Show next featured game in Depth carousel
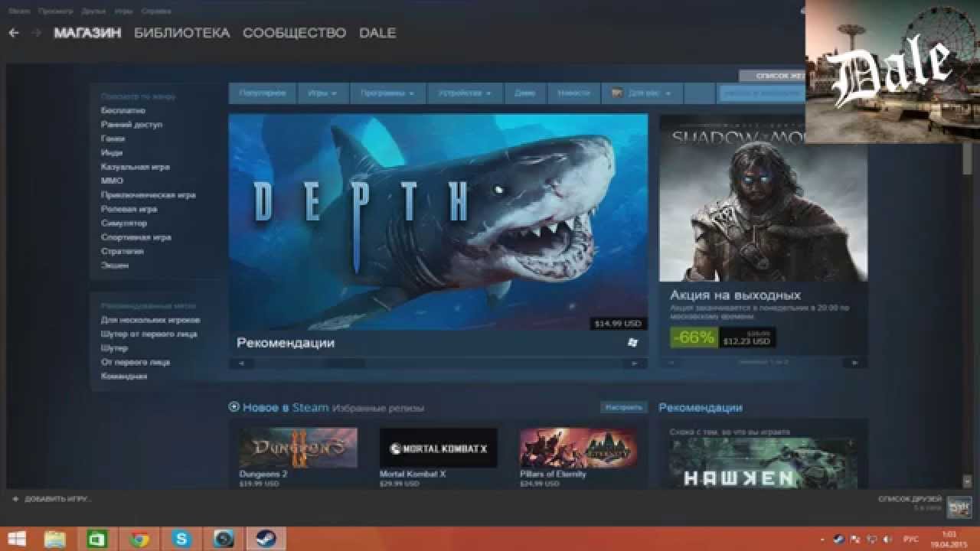This screenshot has width=980, height=551. (x=634, y=364)
